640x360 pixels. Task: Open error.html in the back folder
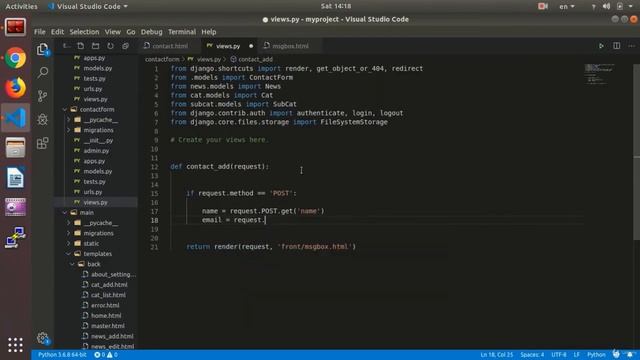click(105, 305)
